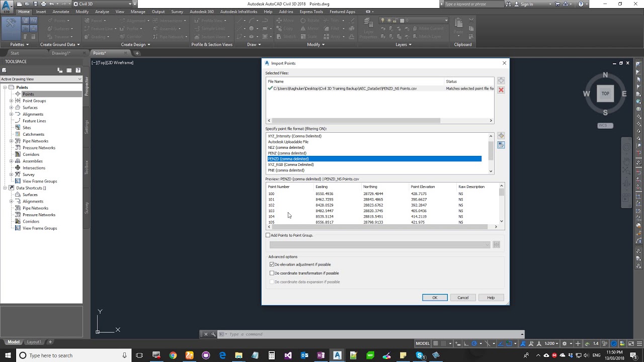Click the red X remove file icon
This screenshot has width=644, height=362.
click(501, 89)
